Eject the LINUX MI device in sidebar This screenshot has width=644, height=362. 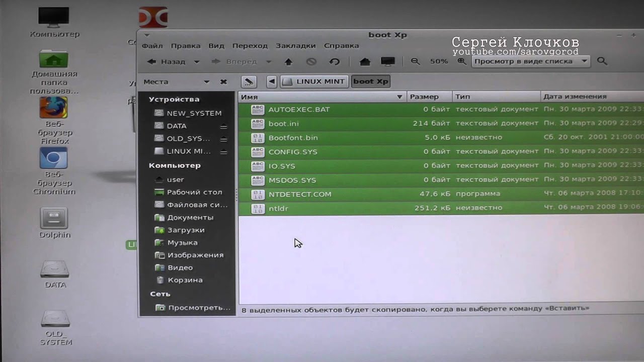click(223, 151)
